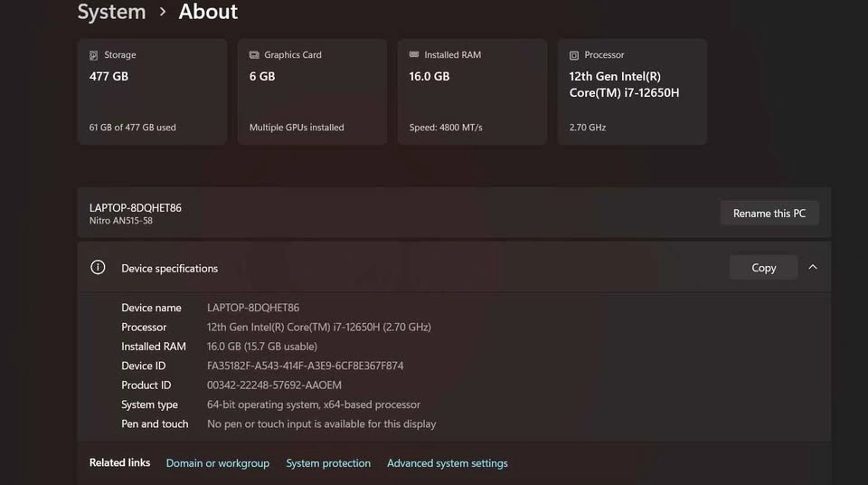Click the 'About' page title
The width and height of the screenshot is (868, 485).
pos(208,12)
